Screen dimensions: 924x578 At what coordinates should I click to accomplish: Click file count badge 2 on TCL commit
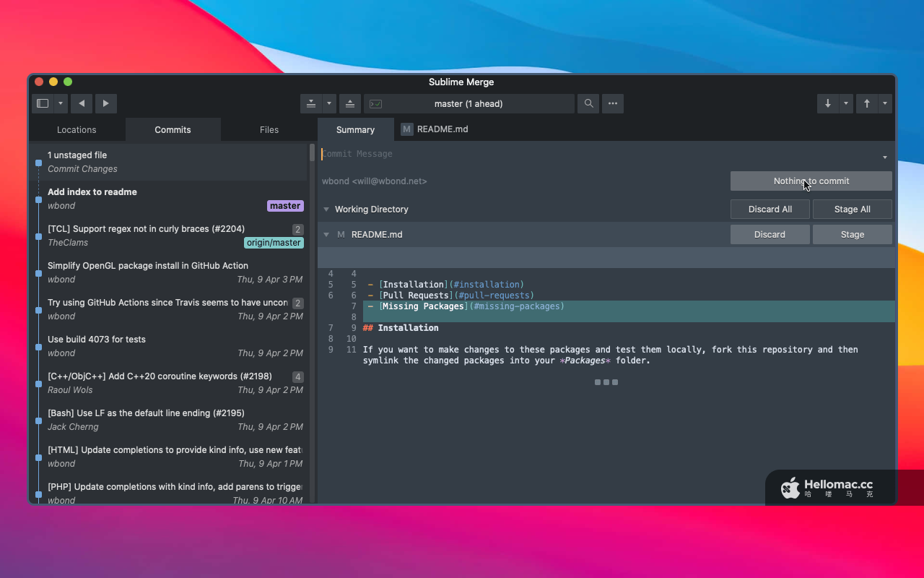pos(297,230)
